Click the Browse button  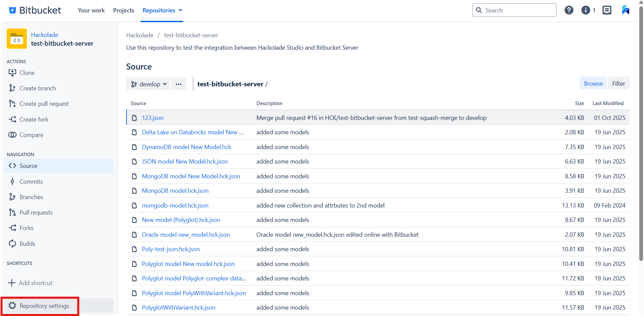coord(593,83)
